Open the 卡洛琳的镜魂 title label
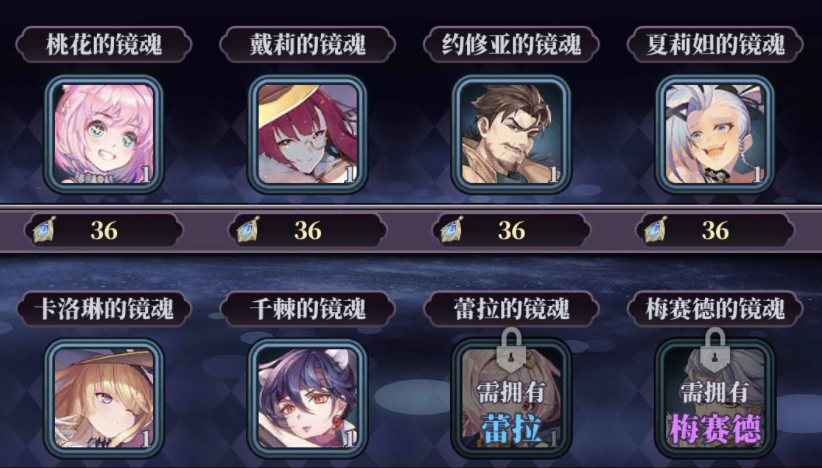822x468 pixels. coord(104,309)
